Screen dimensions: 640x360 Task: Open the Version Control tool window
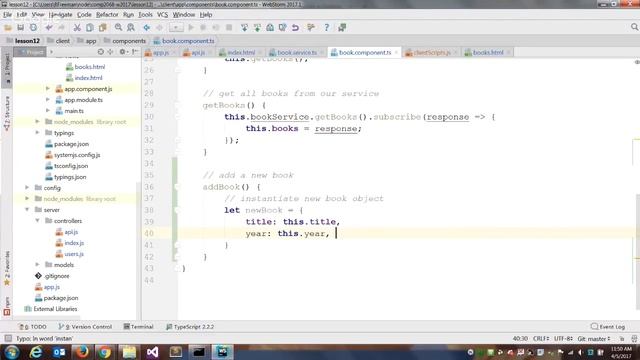[85, 327]
